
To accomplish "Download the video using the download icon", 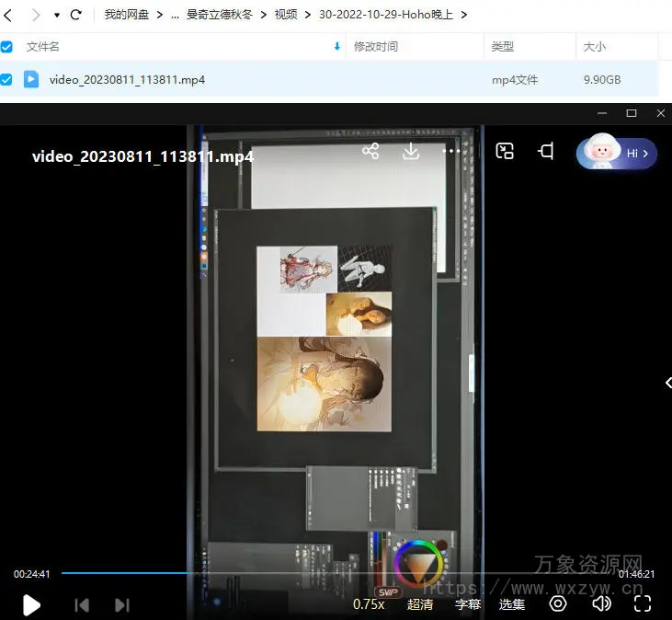I will click(411, 152).
